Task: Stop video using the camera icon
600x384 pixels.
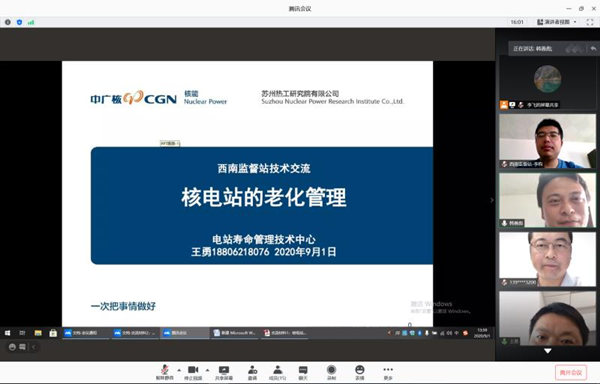Action: (x=193, y=372)
